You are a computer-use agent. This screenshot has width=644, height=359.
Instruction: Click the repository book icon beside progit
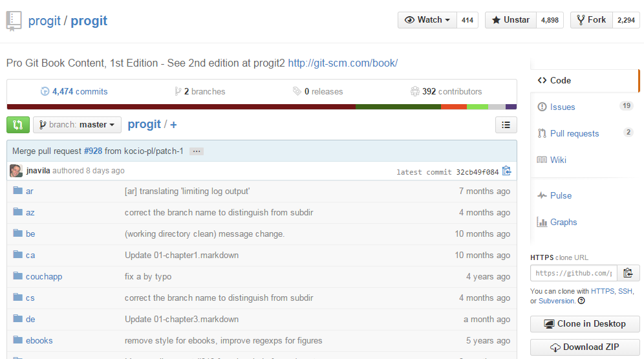click(x=14, y=21)
